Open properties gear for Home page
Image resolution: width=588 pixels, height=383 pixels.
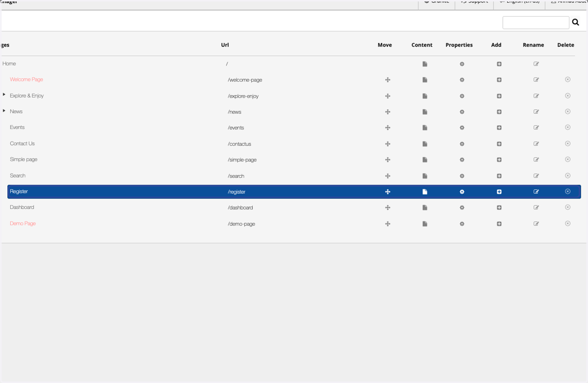tap(462, 64)
